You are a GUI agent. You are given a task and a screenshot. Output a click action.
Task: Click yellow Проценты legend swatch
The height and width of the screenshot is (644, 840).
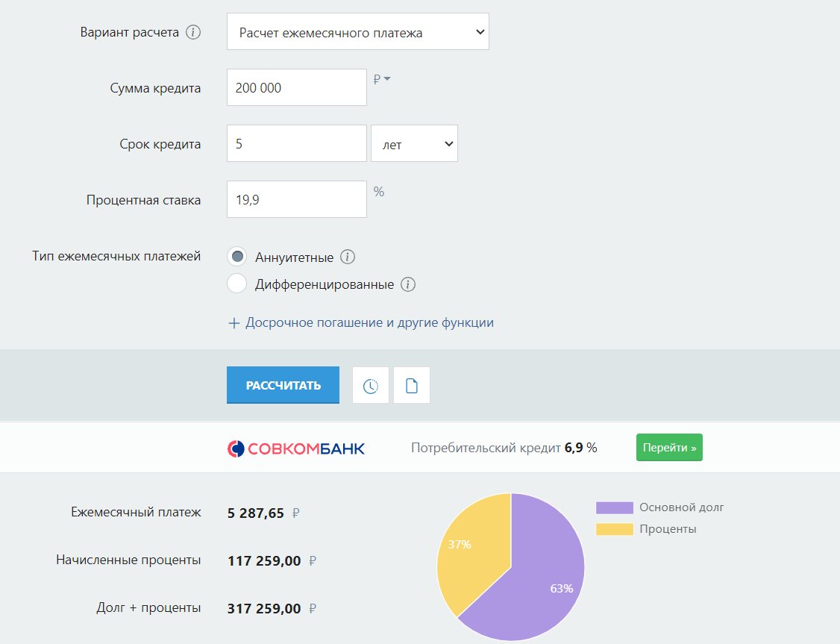615,529
